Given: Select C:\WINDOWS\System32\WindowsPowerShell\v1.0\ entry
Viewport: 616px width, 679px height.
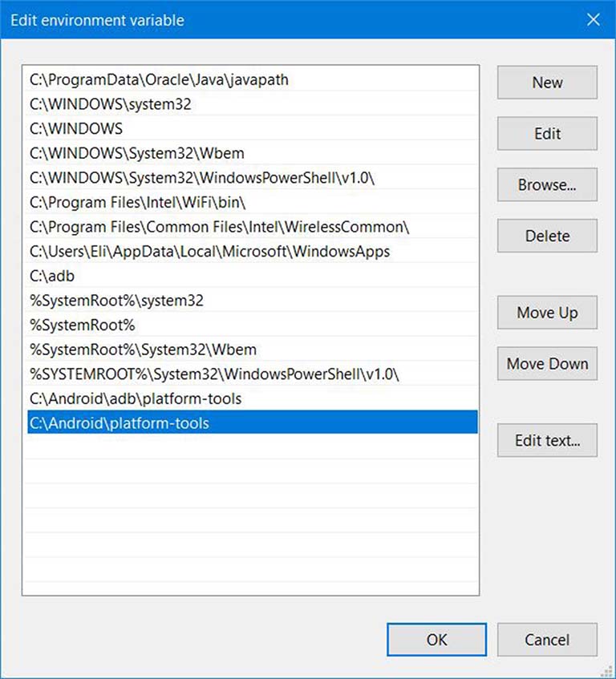Looking at the screenshot, I should (x=252, y=177).
